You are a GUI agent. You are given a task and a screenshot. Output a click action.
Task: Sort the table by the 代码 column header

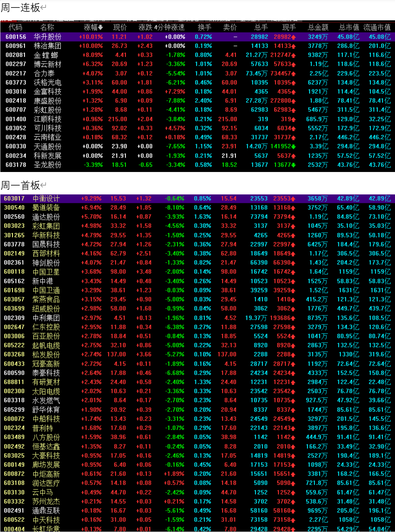pos(15,27)
